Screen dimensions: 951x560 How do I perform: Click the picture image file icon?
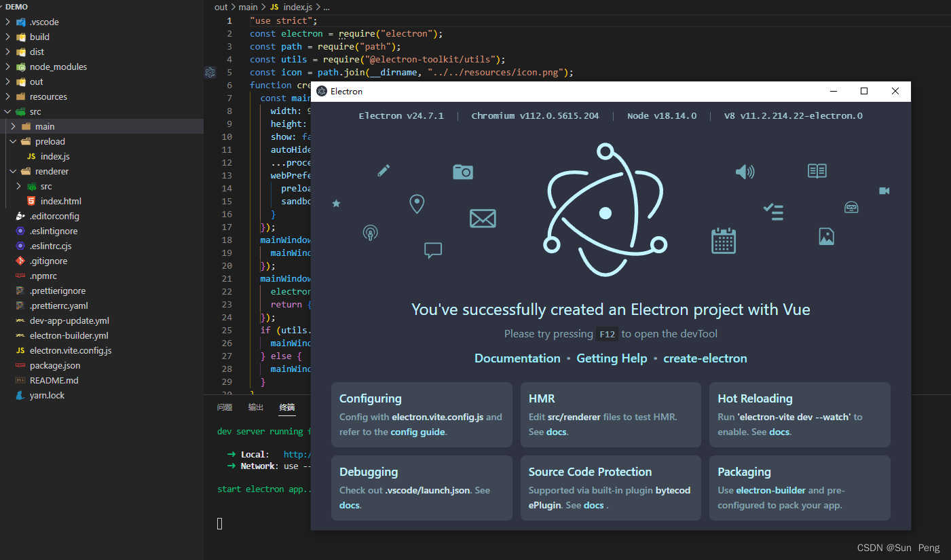(826, 236)
